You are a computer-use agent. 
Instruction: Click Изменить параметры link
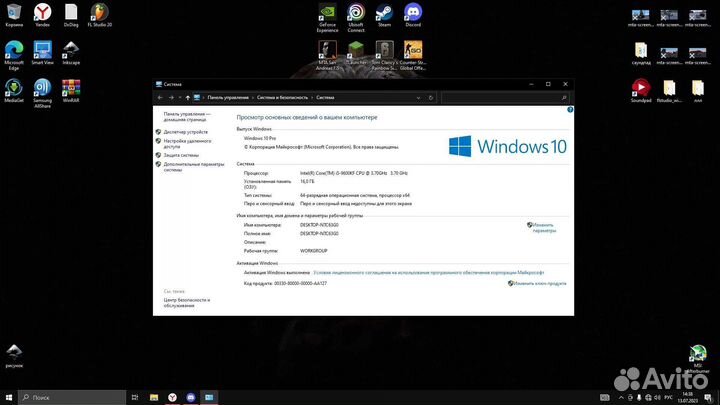(x=544, y=229)
